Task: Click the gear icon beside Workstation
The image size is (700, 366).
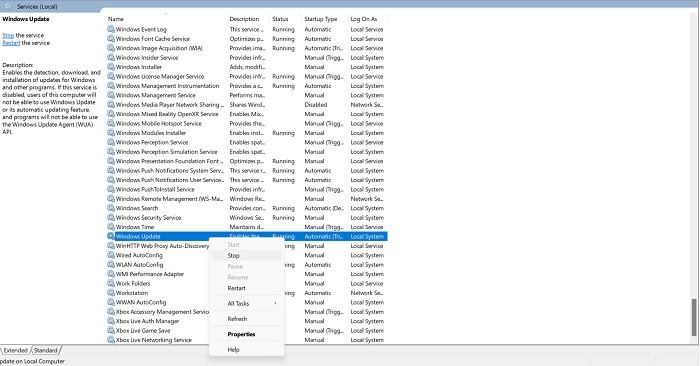Action: tap(111, 293)
